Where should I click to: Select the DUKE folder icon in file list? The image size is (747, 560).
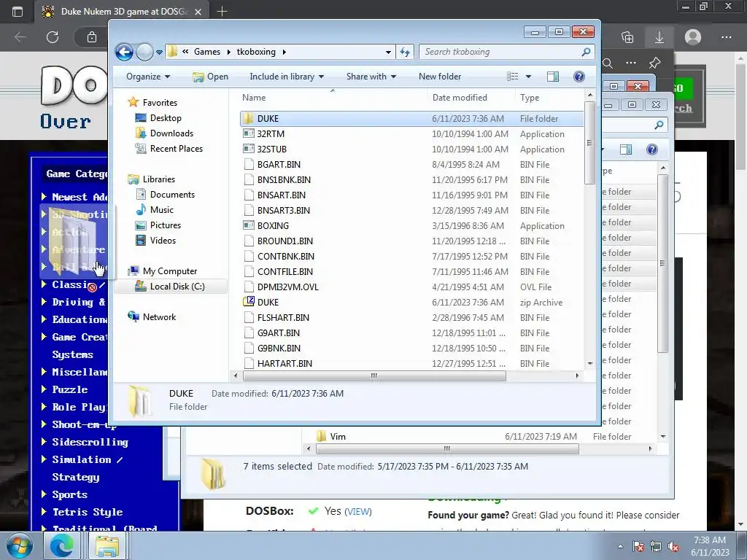pyautogui.click(x=249, y=119)
